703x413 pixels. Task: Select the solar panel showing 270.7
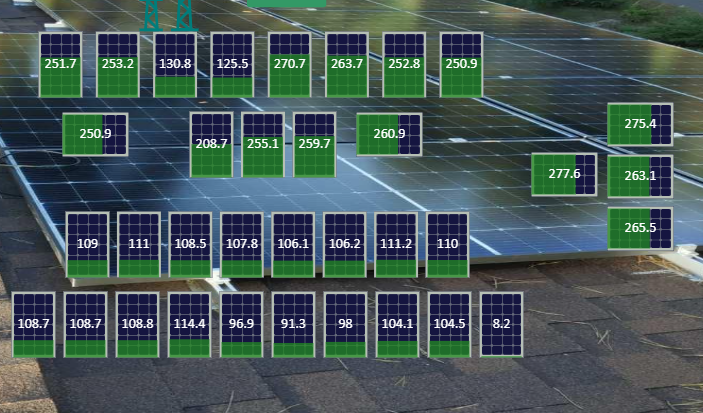(290, 65)
